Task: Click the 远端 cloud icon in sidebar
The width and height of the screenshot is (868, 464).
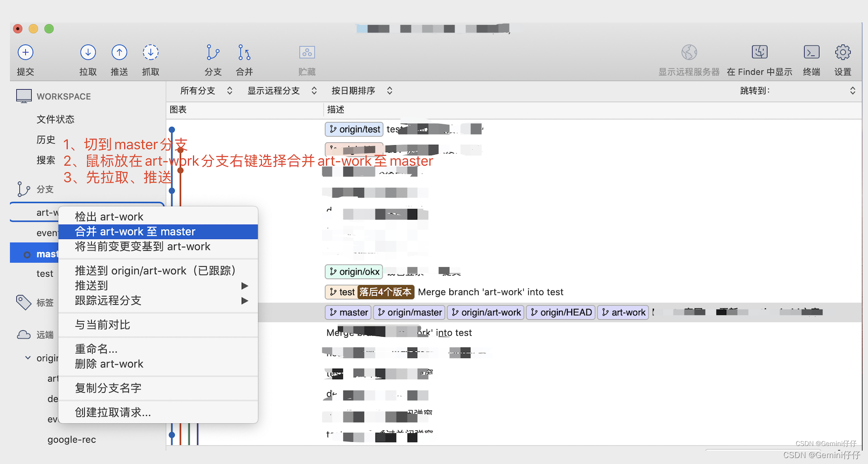Action: point(23,335)
